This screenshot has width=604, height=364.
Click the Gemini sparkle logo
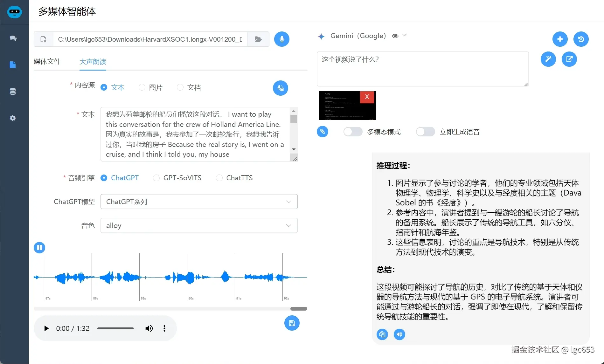pyautogui.click(x=321, y=36)
